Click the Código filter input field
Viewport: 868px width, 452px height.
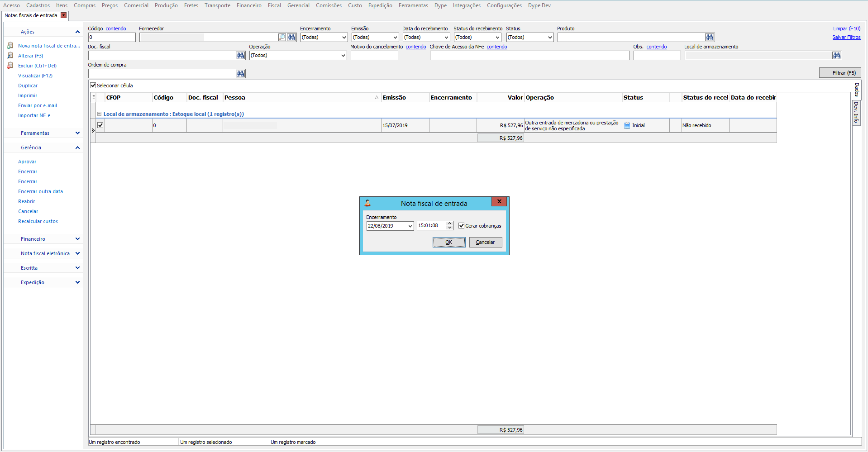pyautogui.click(x=112, y=38)
